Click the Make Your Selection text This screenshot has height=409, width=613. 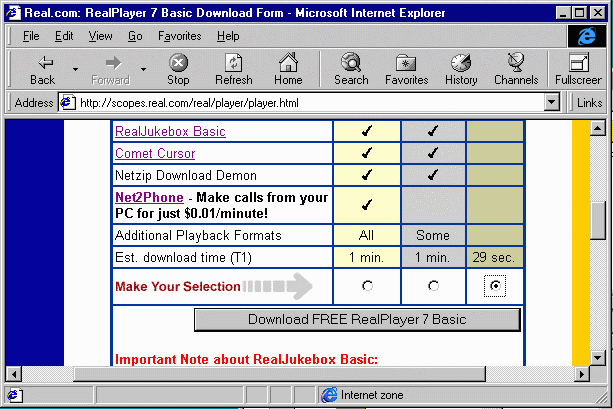(178, 287)
